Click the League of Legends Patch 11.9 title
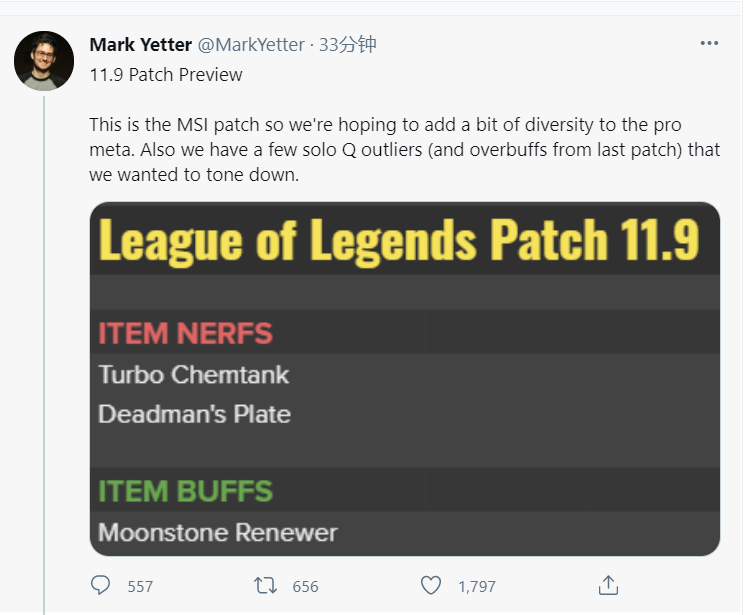Viewport: 755px width, 615px height. pos(399,240)
